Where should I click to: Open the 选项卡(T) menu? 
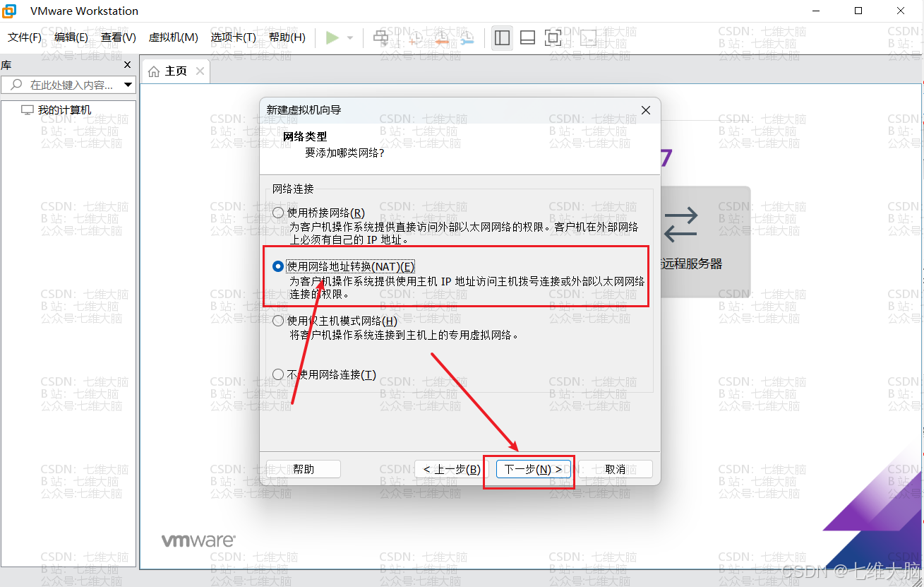point(233,37)
